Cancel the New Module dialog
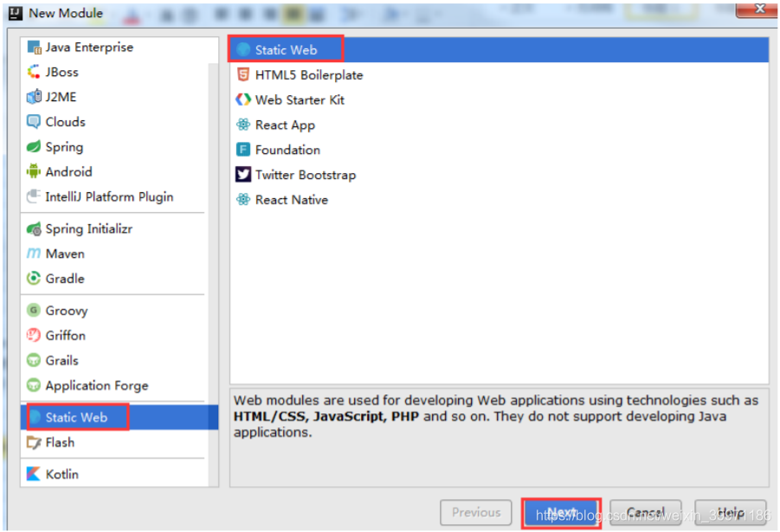Image resolution: width=780 pixels, height=532 pixels. (646, 513)
